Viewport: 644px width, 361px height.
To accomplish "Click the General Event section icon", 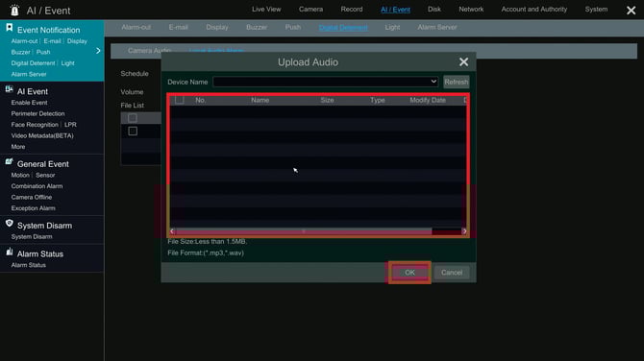I will coord(9,162).
